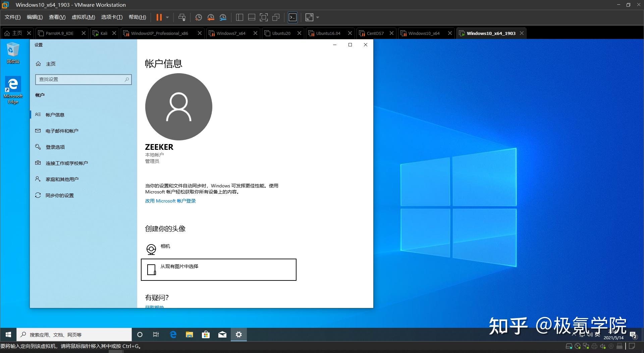Enter full screen mode
The image size is (644, 353).
click(264, 17)
